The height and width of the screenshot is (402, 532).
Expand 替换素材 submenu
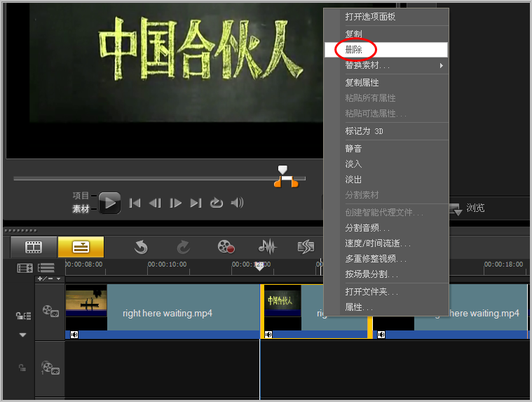pos(386,65)
